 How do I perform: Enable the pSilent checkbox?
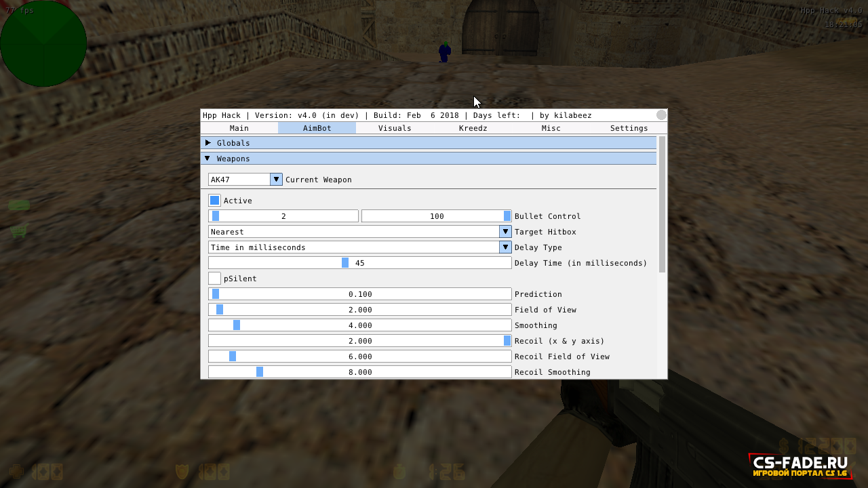pos(214,279)
